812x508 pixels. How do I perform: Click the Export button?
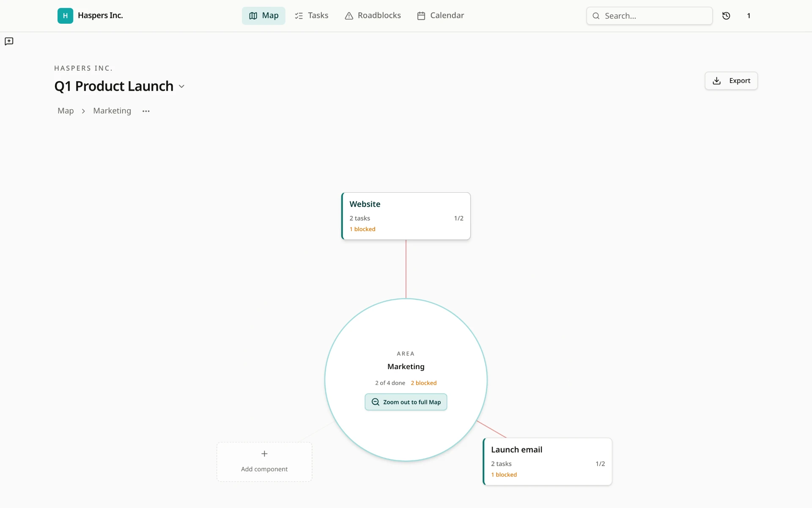pos(731,80)
